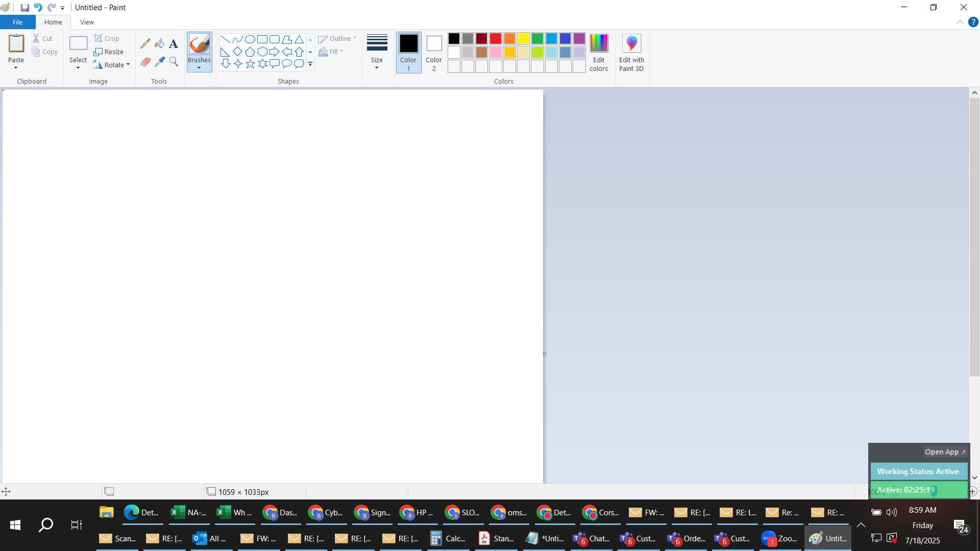The width and height of the screenshot is (980, 551).
Task: Collapse the ribbon with the chevron
Action: [960, 22]
